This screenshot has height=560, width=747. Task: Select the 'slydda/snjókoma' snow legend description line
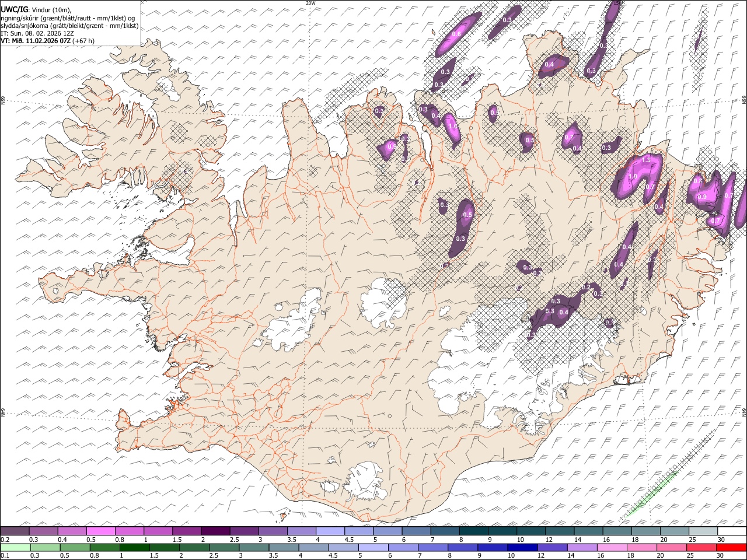click(x=69, y=26)
